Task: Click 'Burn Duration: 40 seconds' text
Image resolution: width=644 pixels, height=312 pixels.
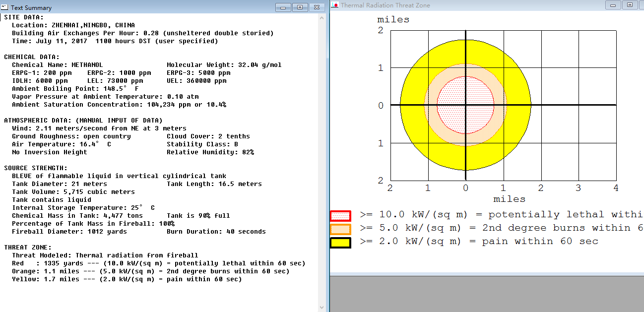Action: (x=216, y=232)
